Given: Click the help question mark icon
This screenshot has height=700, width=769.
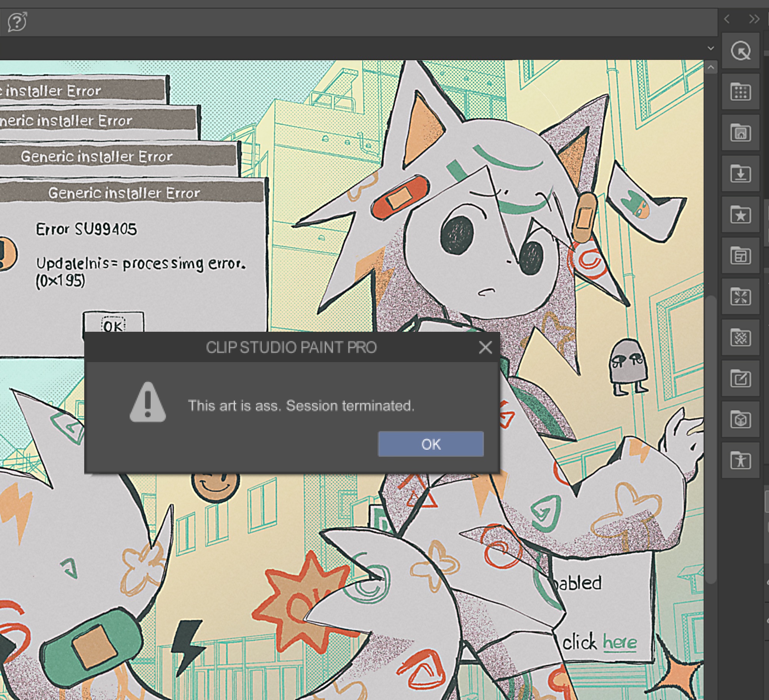Looking at the screenshot, I should [17, 22].
